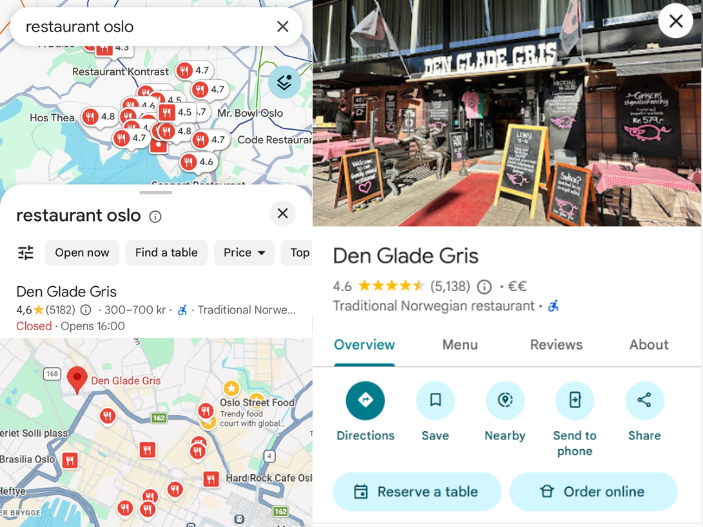Expand the Price dropdown filter

(x=244, y=253)
